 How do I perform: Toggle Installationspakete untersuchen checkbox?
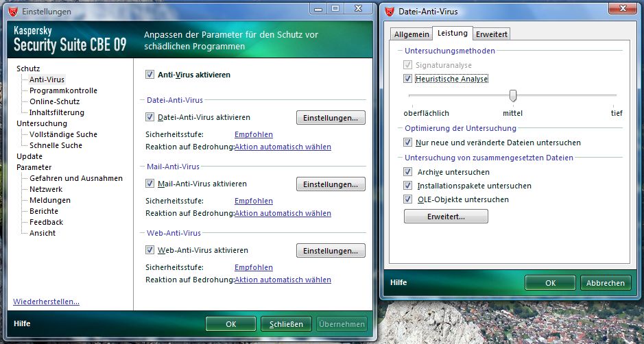pyautogui.click(x=407, y=186)
